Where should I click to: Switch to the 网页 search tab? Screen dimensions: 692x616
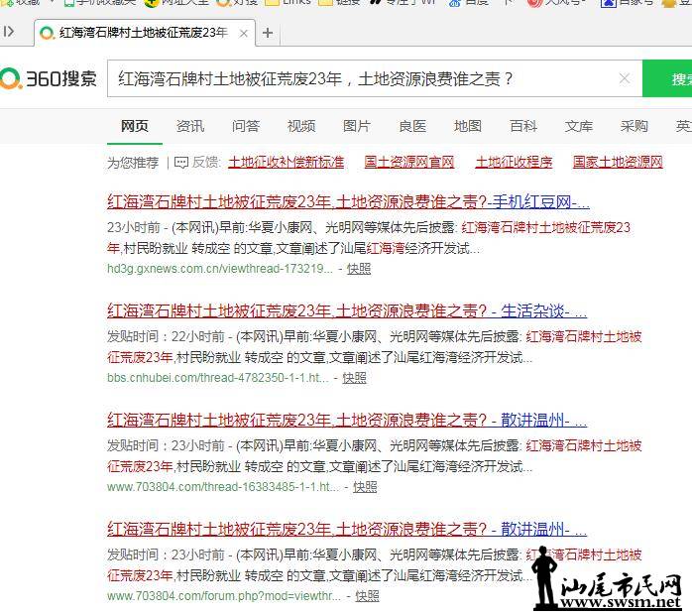[x=135, y=126]
